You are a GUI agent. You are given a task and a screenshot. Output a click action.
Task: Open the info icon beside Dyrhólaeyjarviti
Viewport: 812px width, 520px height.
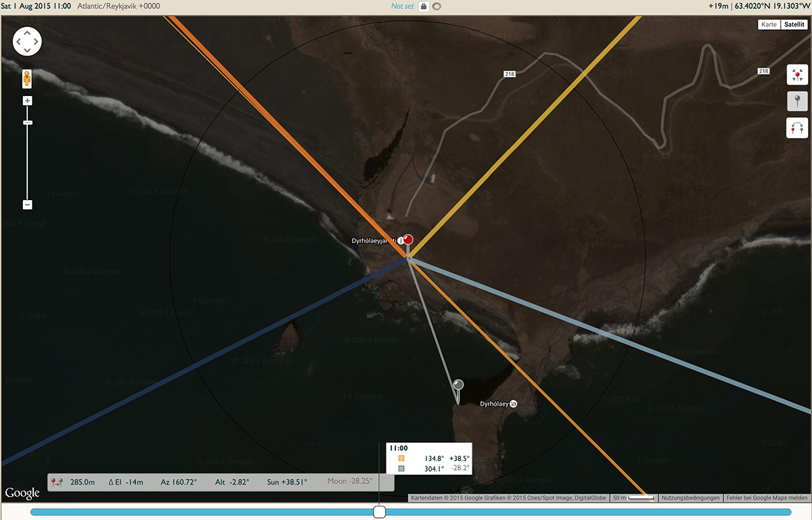tap(401, 241)
